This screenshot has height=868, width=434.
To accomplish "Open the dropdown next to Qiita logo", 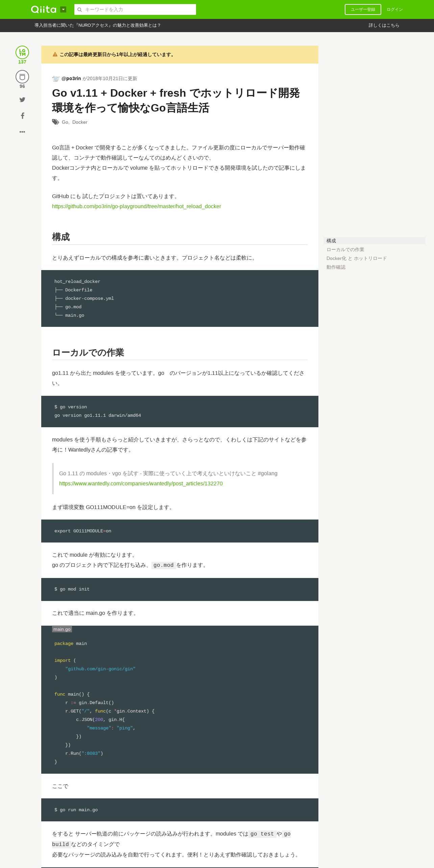I will 63,9.
